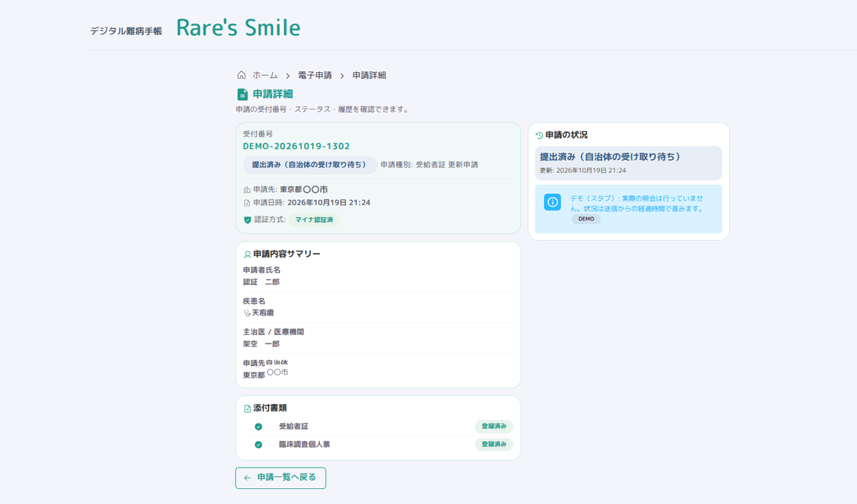The image size is (857, 504).
Task: Click the blue info icon in demo notice
Action: (x=552, y=202)
